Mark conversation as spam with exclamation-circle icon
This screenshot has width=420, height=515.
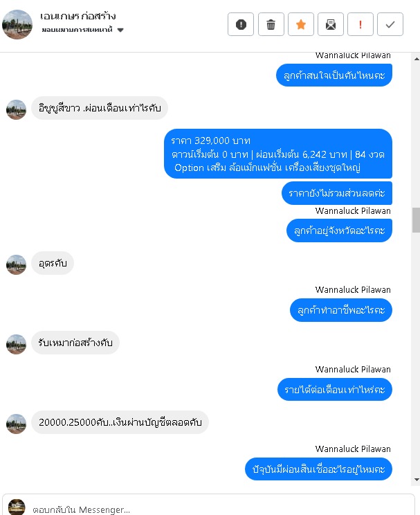click(241, 24)
